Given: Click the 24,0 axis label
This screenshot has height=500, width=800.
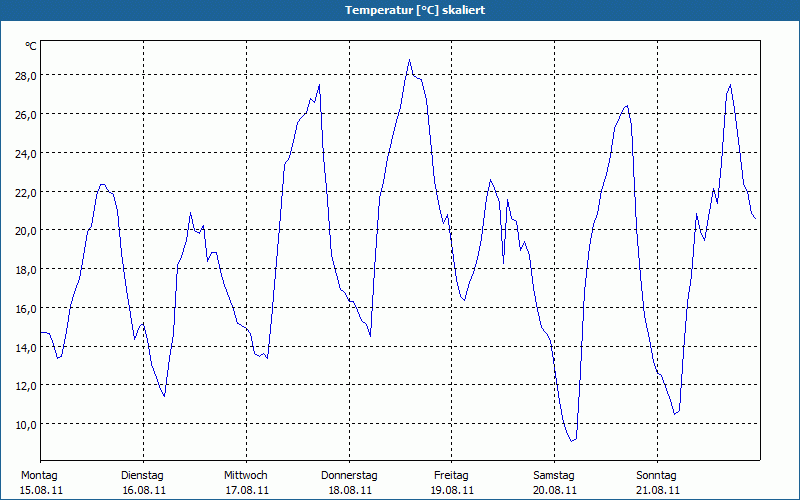Looking at the screenshot, I should coord(25,154).
